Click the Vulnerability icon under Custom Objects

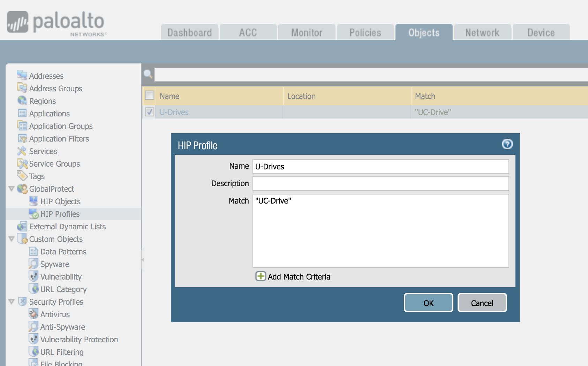tap(33, 276)
